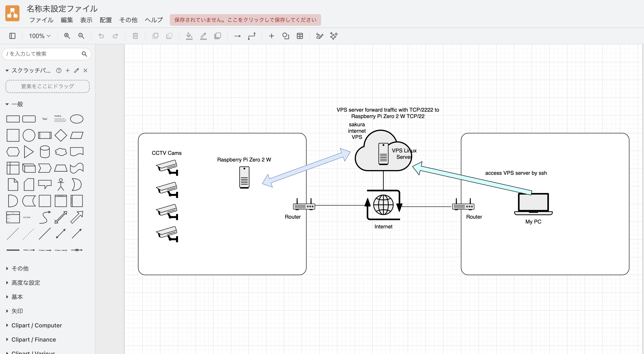Click the shadow toggle icon in toolbar
Screen dimensions: 644x354
click(217, 36)
